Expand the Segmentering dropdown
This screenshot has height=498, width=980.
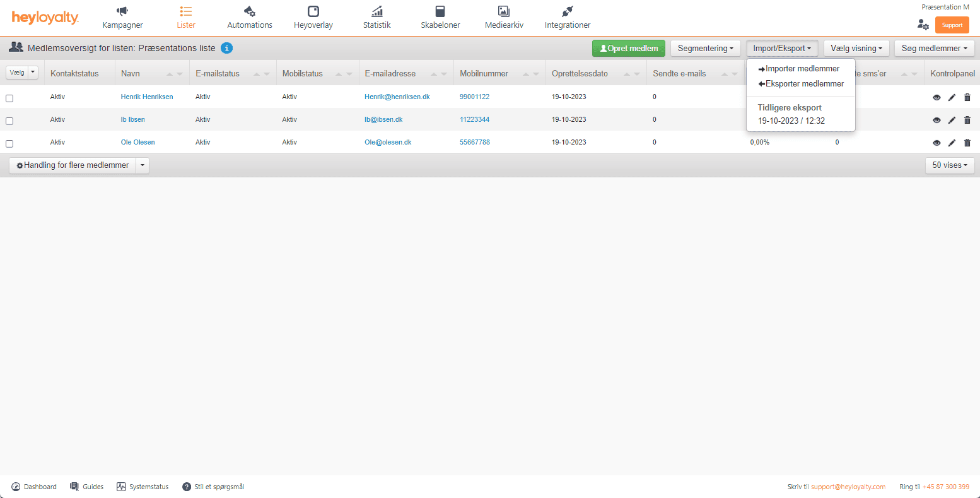tap(705, 48)
